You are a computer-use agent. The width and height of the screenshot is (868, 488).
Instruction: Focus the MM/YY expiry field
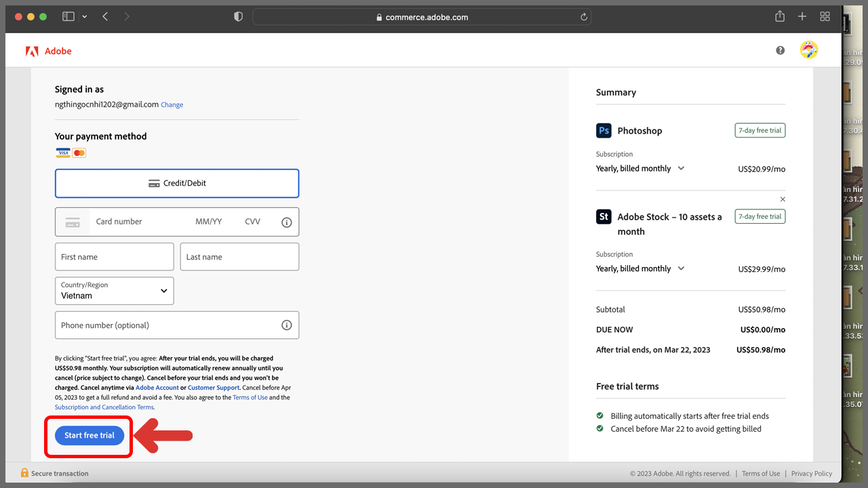(x=209, y=222)
